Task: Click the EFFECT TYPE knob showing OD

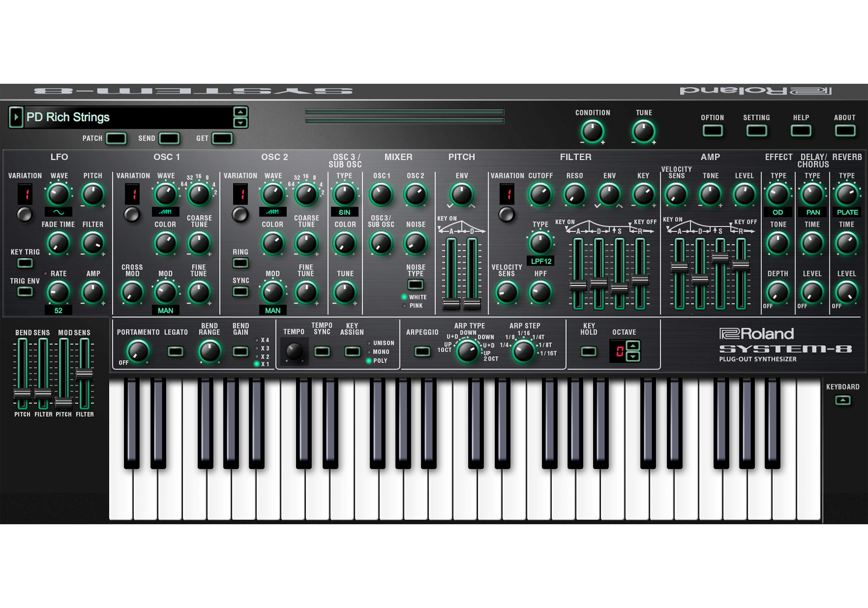Action: [x=778, y=194]
